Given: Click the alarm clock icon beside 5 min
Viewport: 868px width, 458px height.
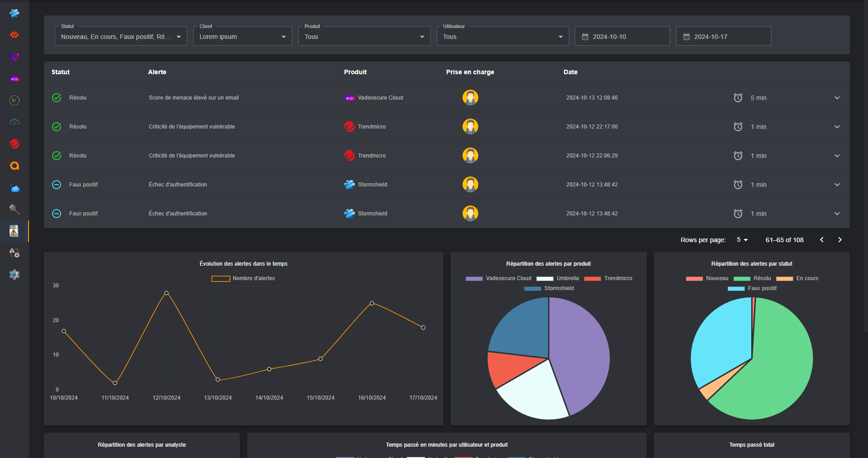Looking at the screenshot, I should point(738,98).
